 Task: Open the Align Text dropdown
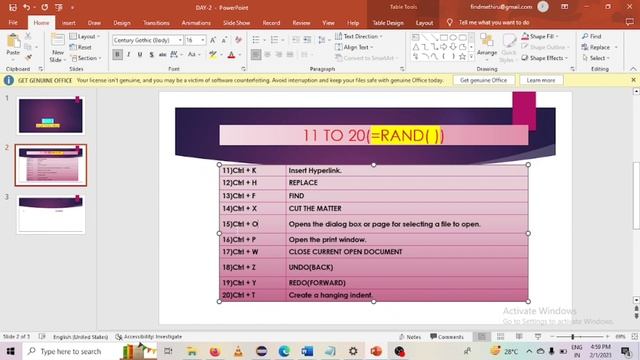point(354,47)
